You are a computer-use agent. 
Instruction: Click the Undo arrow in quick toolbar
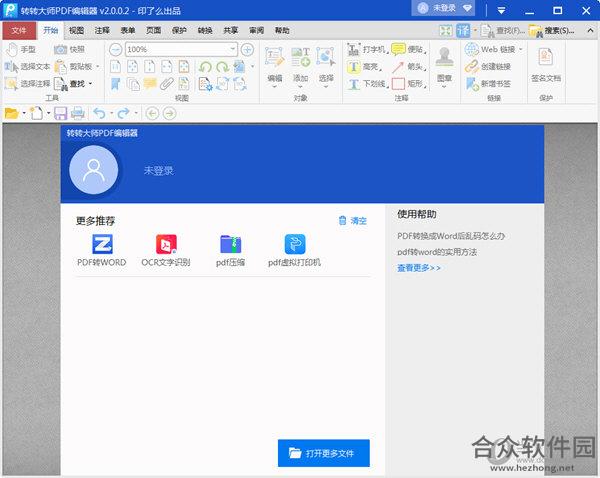[x=99, y=113]
